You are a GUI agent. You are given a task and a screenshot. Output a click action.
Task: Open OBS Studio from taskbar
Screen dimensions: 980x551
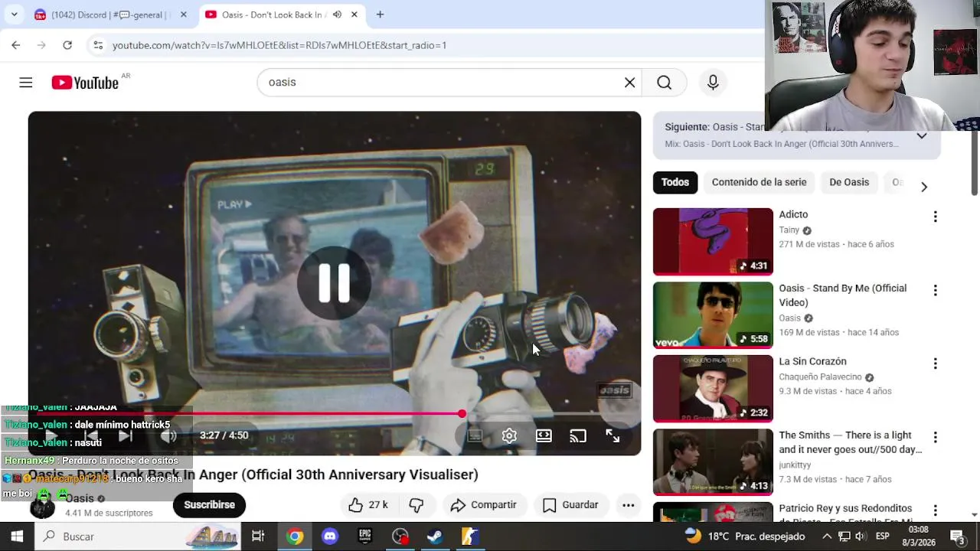[x=400, y=536]
